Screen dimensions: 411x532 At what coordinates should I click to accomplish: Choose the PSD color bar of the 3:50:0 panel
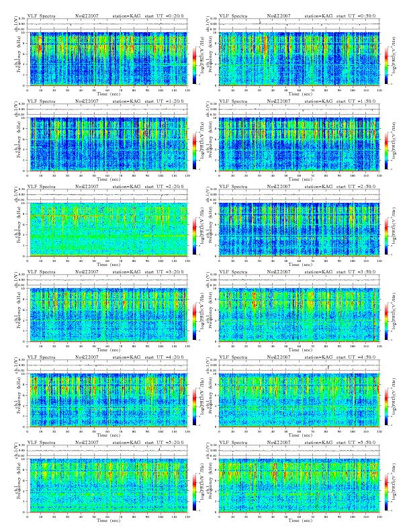tap(387, 321)
